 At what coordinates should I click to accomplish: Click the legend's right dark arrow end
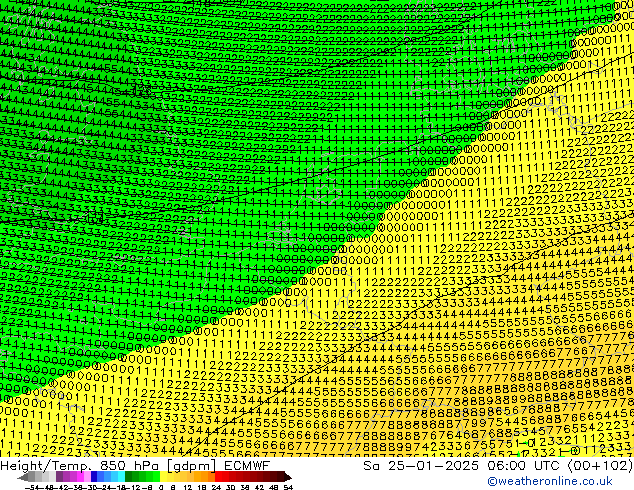point(287,477)
